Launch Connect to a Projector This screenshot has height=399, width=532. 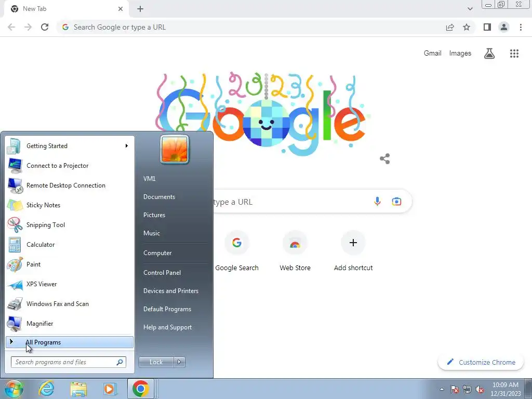click(x=70, y=166)
